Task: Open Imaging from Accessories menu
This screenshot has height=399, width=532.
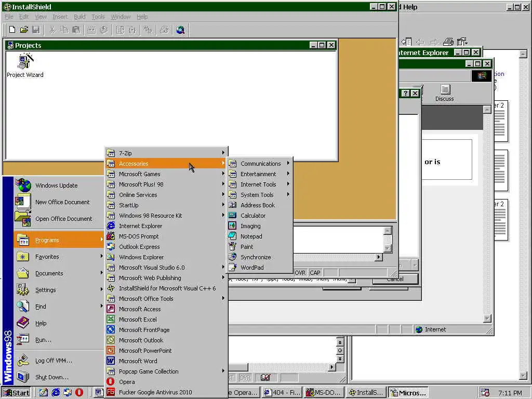Action: coord(260,226)
